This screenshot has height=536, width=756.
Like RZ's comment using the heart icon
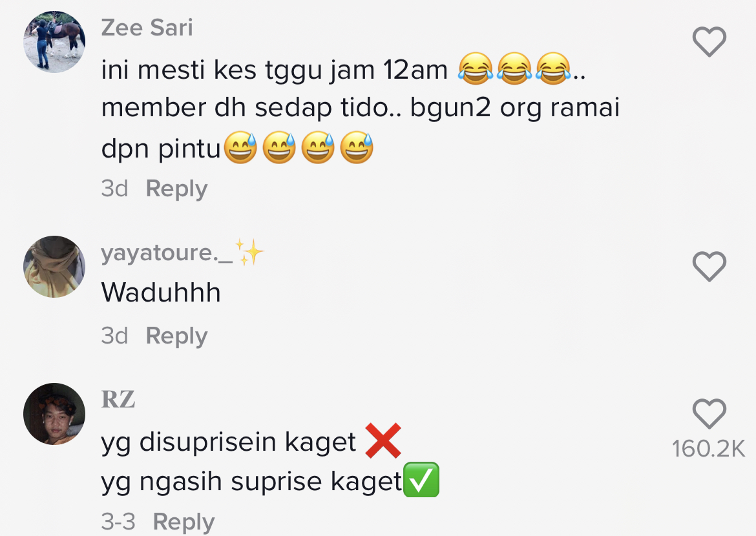tap(709, 413)
